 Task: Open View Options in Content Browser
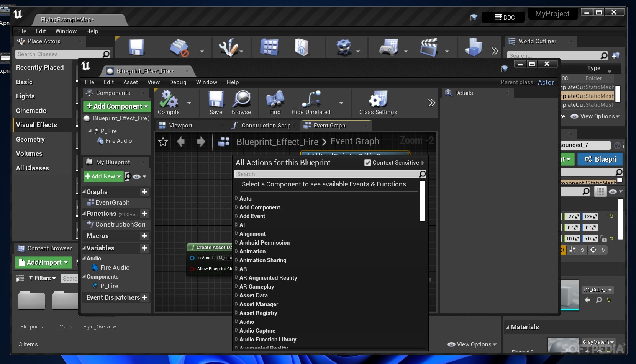[x=472, y=344]
